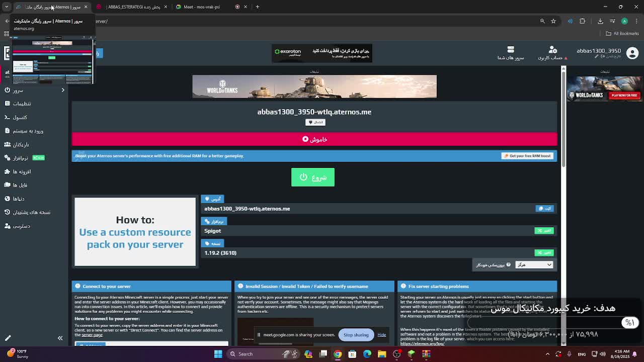Open the All Bookmarks folder
This screenshot has height=362, width=644.
click(622, 34)
